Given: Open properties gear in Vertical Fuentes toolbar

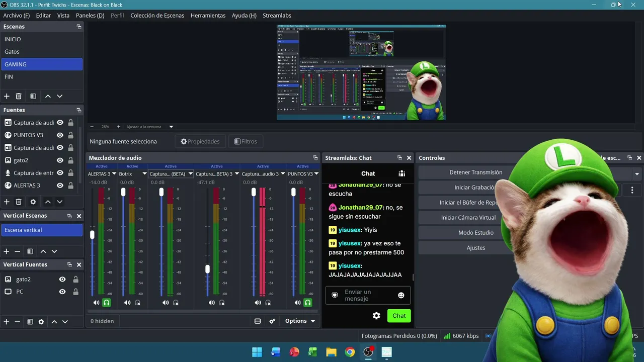Looking at the screenshot, I should point(41,321).
